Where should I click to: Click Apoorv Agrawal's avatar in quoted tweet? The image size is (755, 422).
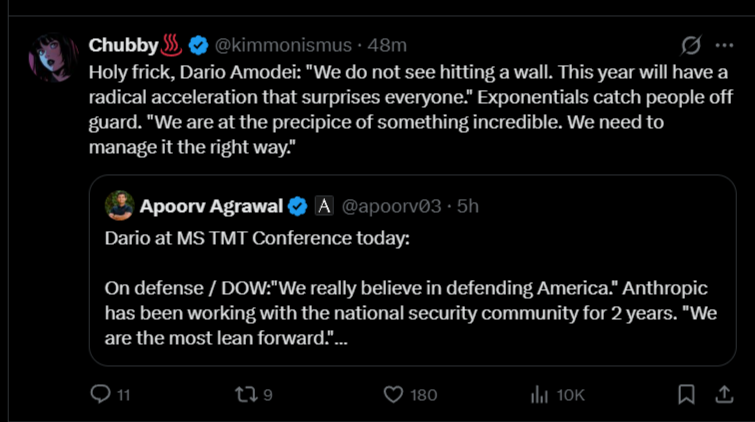tap(120, 206)
